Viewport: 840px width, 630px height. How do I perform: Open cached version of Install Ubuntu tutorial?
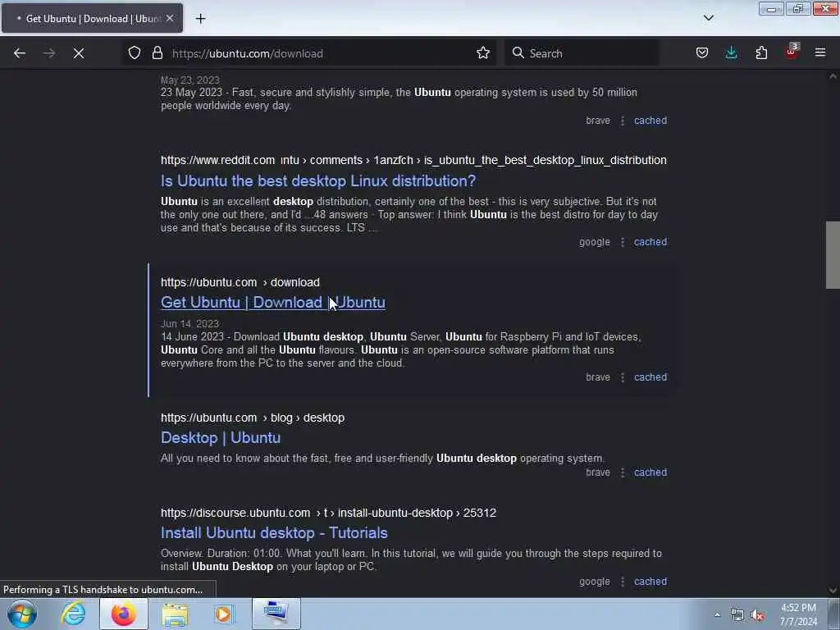pyautogui.click(x=651, y=582)
